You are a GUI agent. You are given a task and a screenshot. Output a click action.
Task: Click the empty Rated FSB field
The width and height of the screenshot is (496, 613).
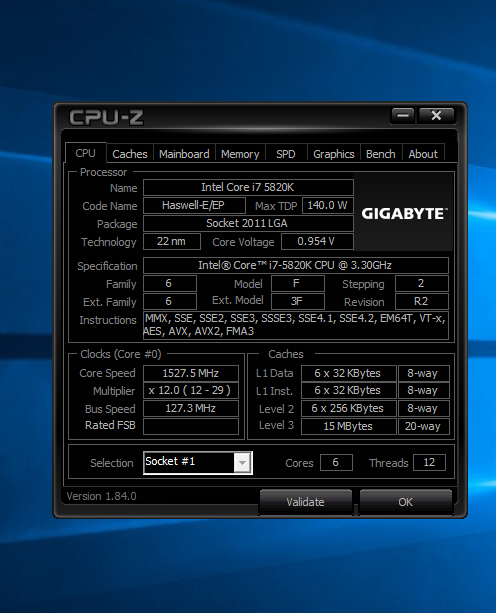click(191, 426)
